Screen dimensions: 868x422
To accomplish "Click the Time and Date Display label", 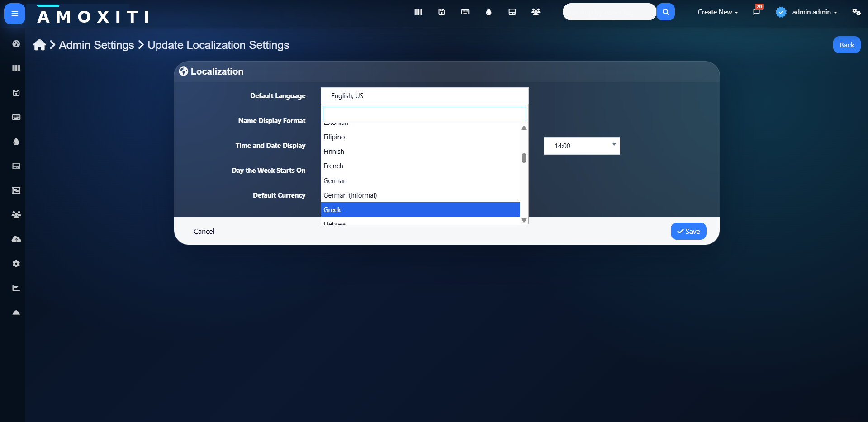I will (270, 146).
